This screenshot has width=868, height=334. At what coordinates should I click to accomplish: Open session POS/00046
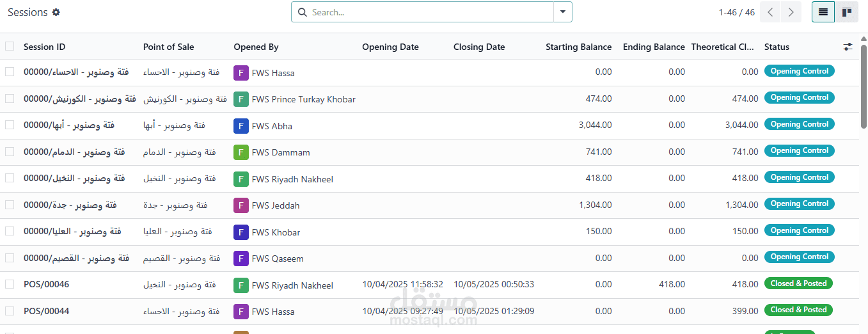click(46, 284)
